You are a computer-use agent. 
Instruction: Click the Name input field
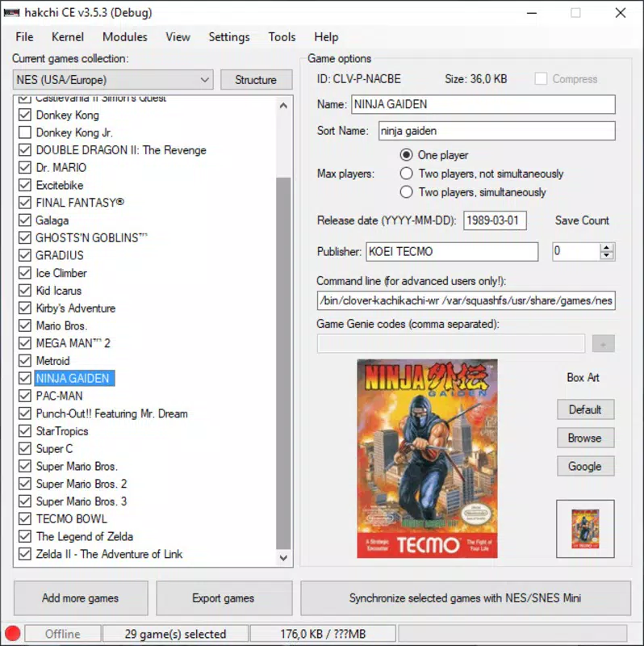483,104
